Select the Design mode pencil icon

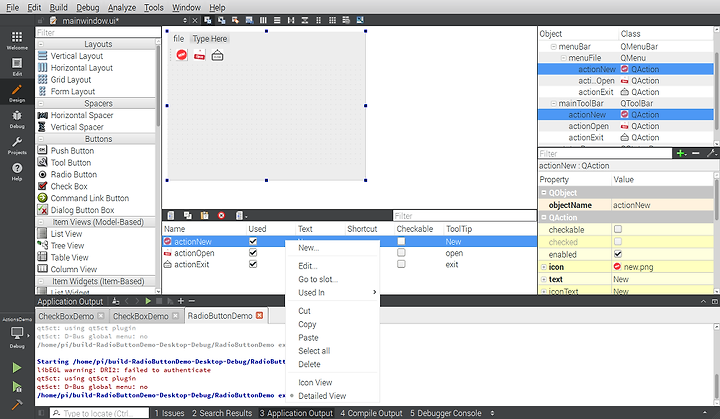(17, 92)
